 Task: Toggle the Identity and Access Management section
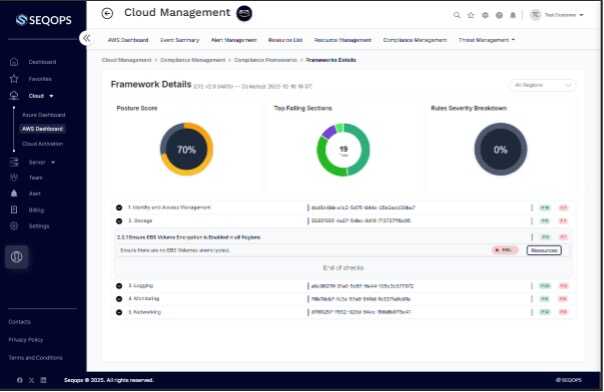click(x=119, y=208)
